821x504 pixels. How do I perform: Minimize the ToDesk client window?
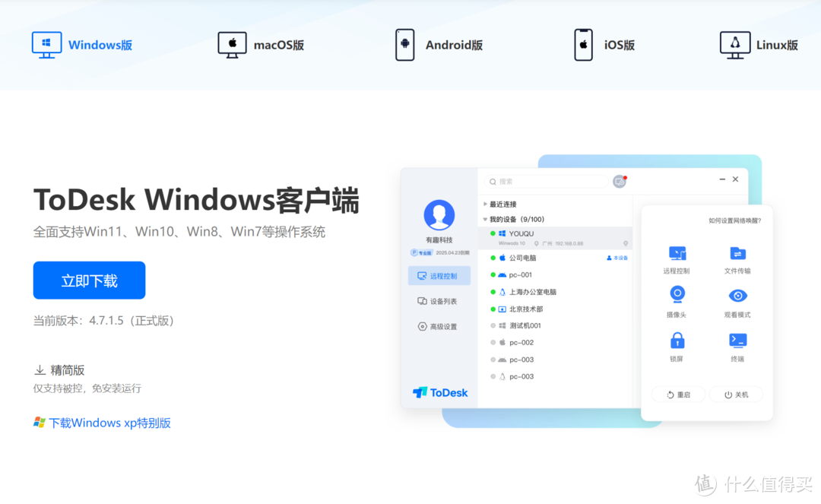pyautogui.click(x=722, y=179)
